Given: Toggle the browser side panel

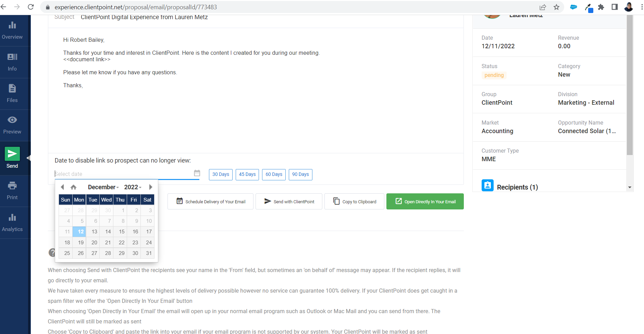Looking at the screenshot, I should (615, 7).
